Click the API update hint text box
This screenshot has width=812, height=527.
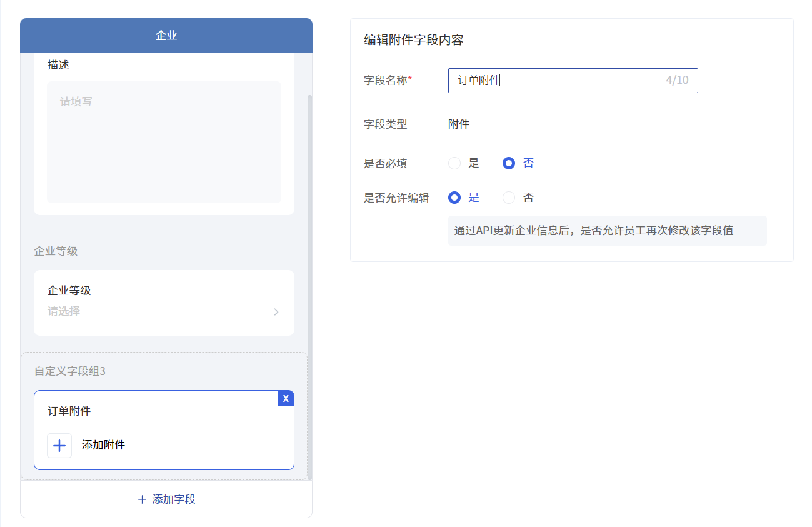click(x=608, y=231)
